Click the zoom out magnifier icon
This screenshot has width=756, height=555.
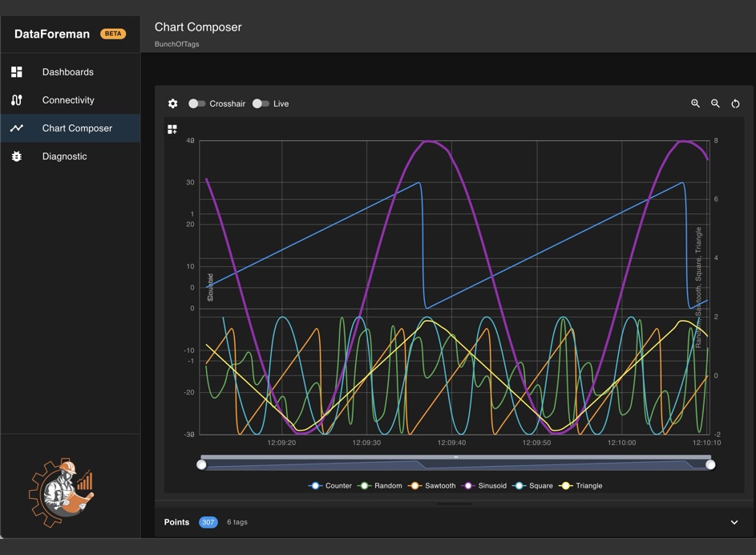click(715, 103)
